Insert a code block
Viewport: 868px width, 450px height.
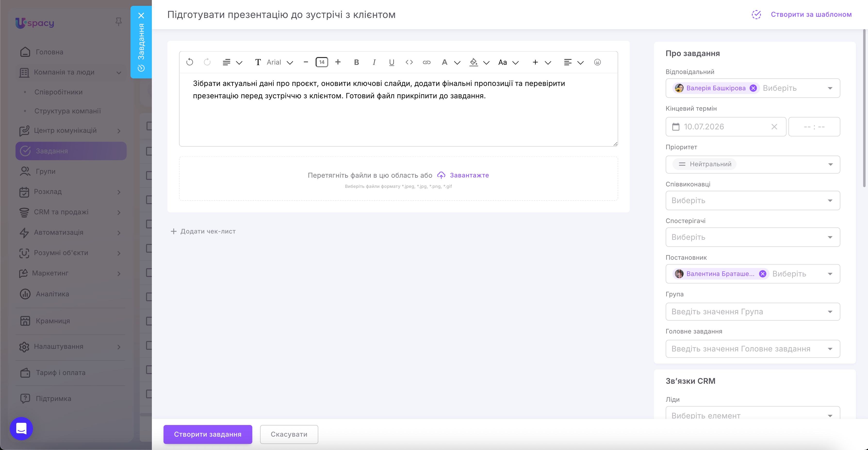[x=409, y=62]
